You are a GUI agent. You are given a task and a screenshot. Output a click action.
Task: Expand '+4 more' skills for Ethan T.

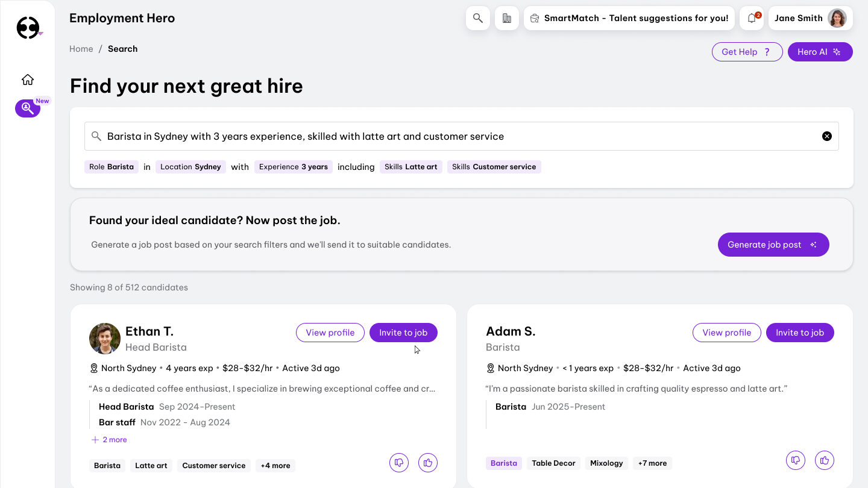coord(275,466)
